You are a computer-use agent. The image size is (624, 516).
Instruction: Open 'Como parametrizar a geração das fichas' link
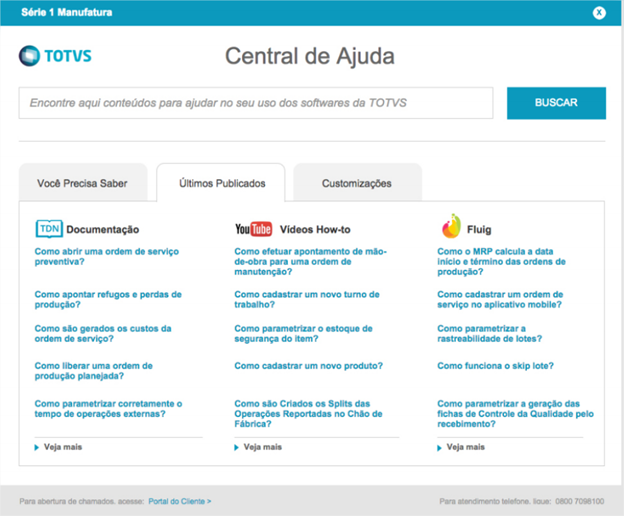pos(515,414)
